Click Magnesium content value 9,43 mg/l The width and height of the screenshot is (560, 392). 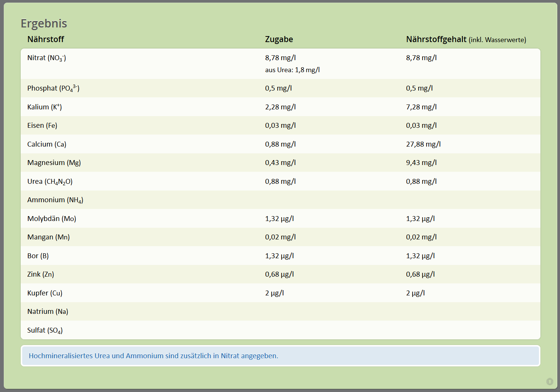[421, 163]
